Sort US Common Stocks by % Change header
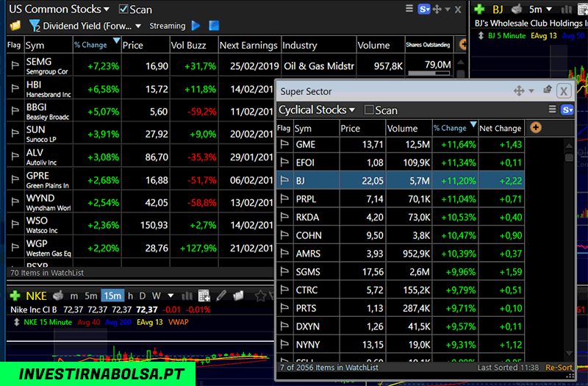Image resolution: width=588 pixels, height=386 pixels. click(97, 45)
